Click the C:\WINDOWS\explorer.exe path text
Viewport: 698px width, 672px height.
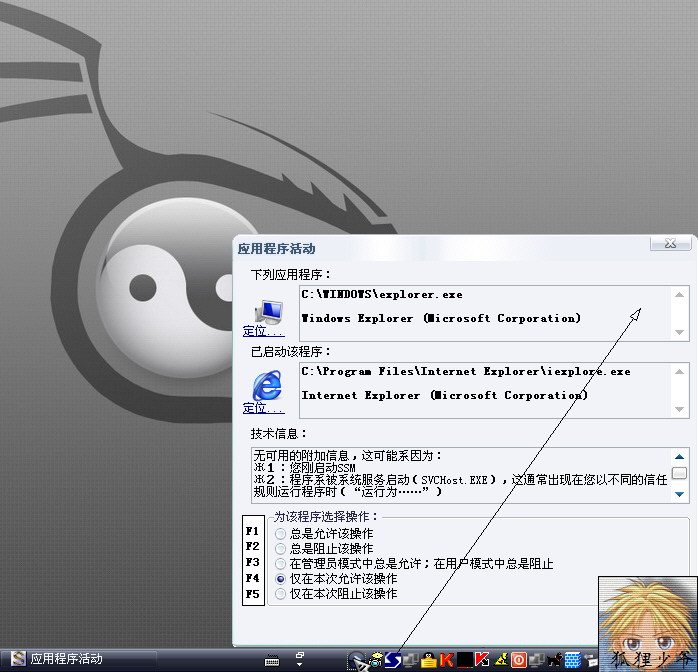tap(381, 295)
